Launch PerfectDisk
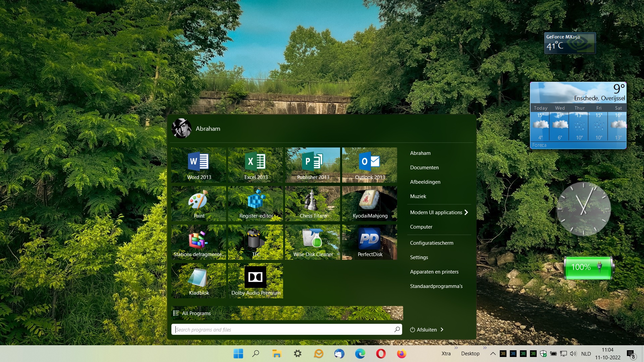Image resolution: width=644 pixels, height=362 pixels. [370, 242]
